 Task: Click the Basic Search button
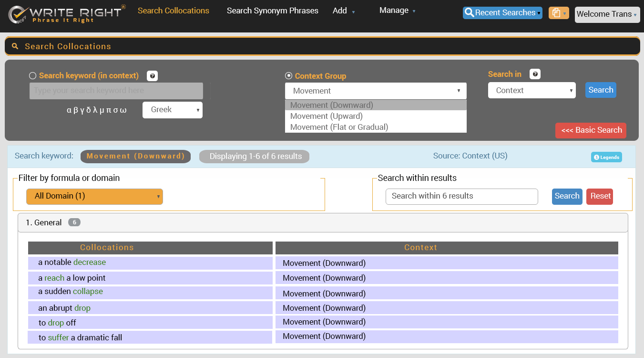coord(591,130)
